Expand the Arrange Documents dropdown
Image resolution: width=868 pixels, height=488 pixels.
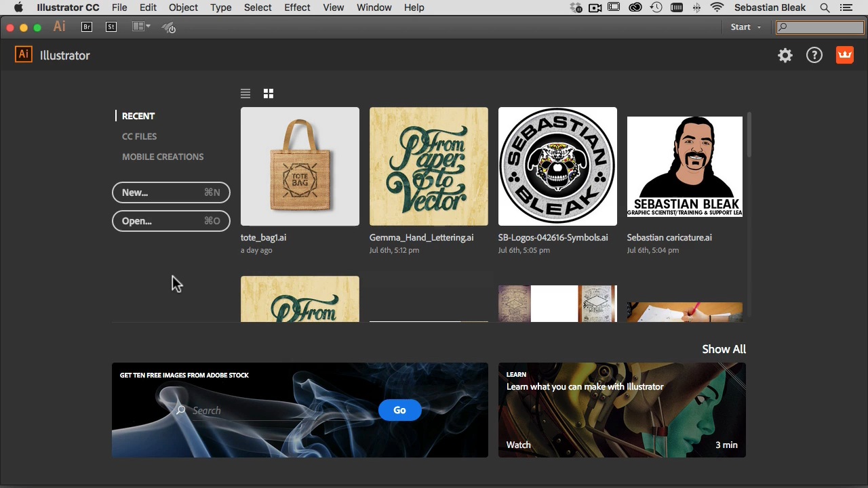coord(141,27)
